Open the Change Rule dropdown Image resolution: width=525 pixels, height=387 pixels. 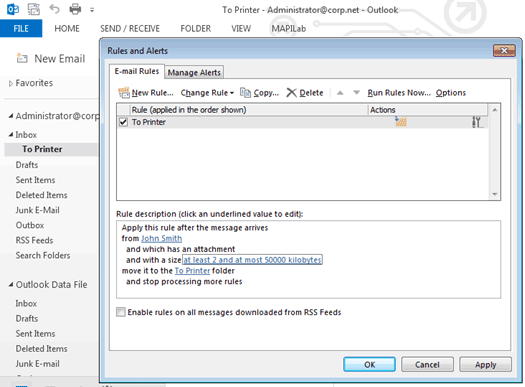[x=207, y=93]
